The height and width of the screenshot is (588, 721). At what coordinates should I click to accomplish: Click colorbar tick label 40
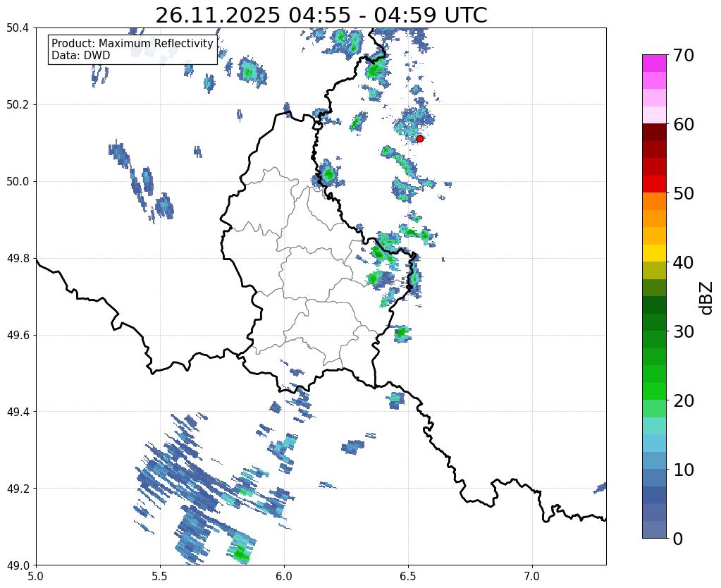coord(683,262)
